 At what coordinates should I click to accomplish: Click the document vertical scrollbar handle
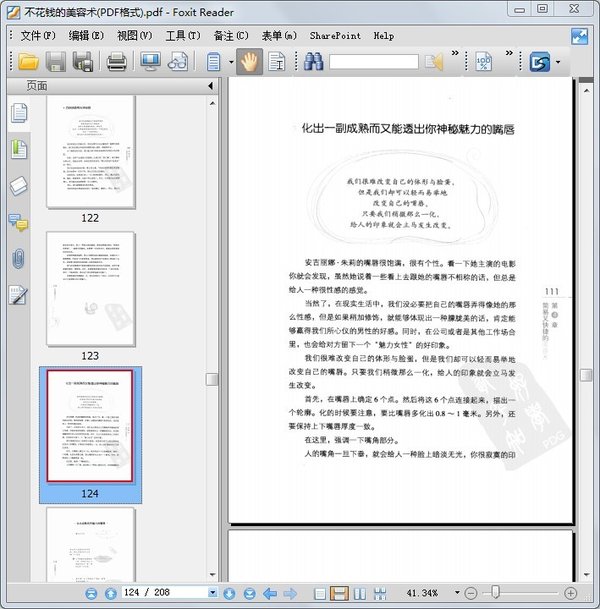pos(586,375)
